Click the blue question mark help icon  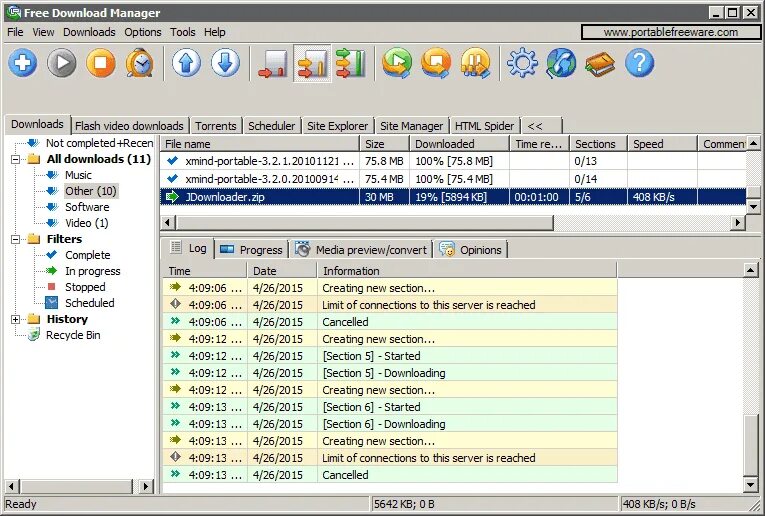coord(639,63)
